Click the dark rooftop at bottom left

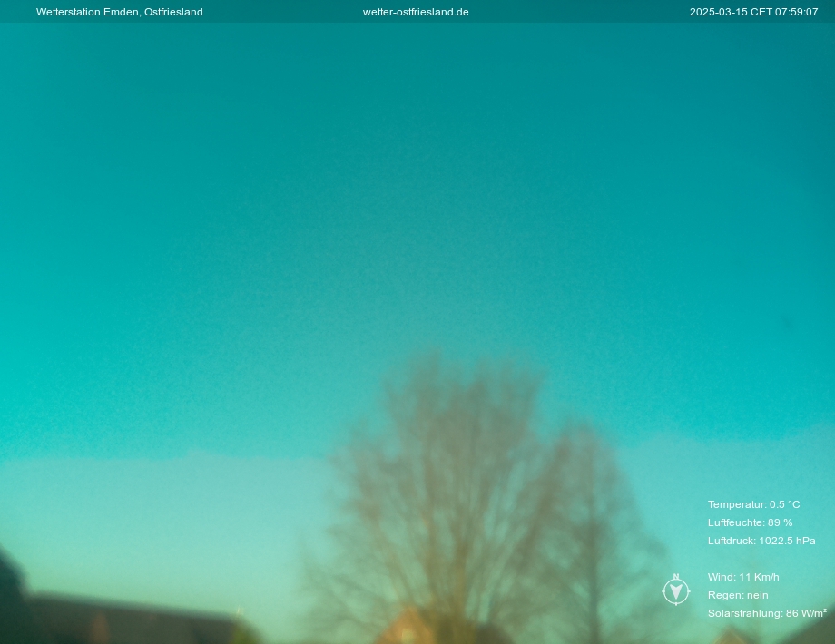click(x=127, y=621)
